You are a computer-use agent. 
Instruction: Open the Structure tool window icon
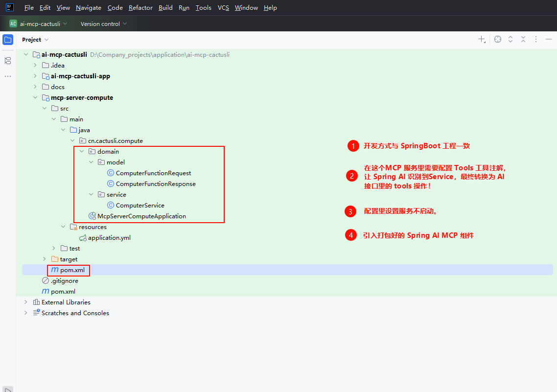click(8, 61)
